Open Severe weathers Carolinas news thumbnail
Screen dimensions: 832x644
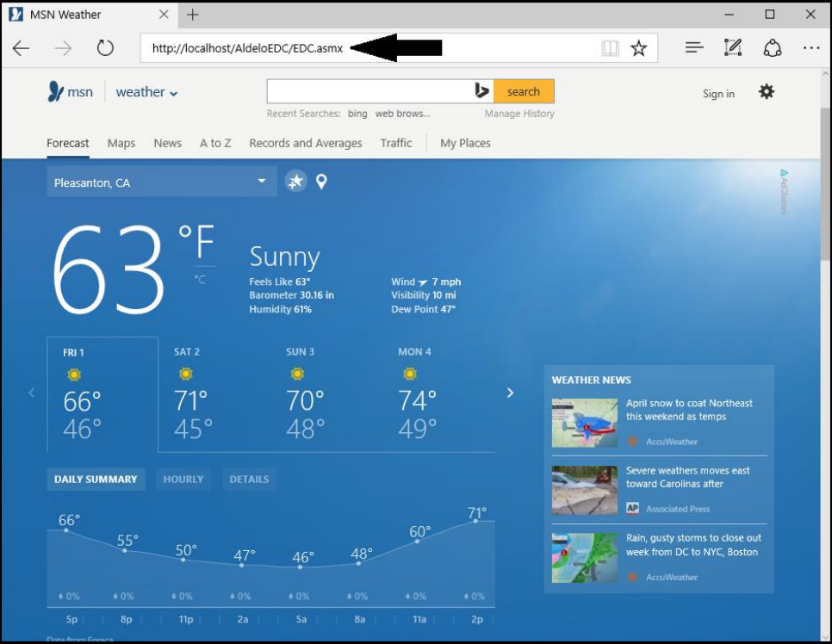click(585, 490)
